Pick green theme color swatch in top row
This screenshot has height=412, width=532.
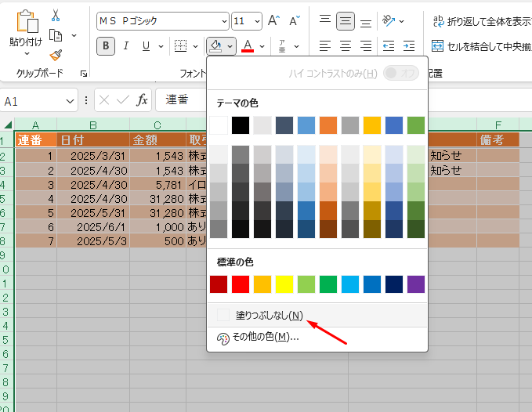(416, 125)
